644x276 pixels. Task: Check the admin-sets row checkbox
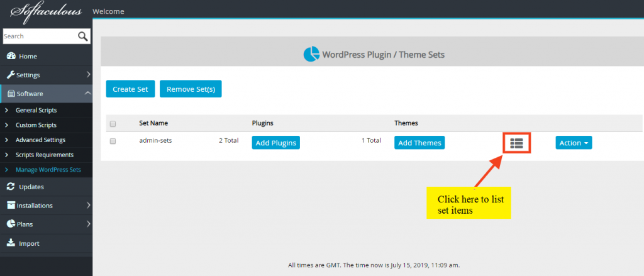113,141
